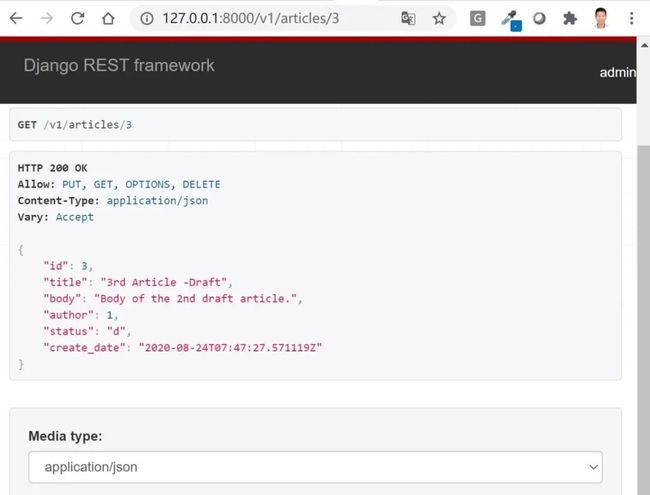Image resolution: width=650 pixels, height=495 pixels.
Task: Click the address bar URL
Action: (x=250, y=18)
